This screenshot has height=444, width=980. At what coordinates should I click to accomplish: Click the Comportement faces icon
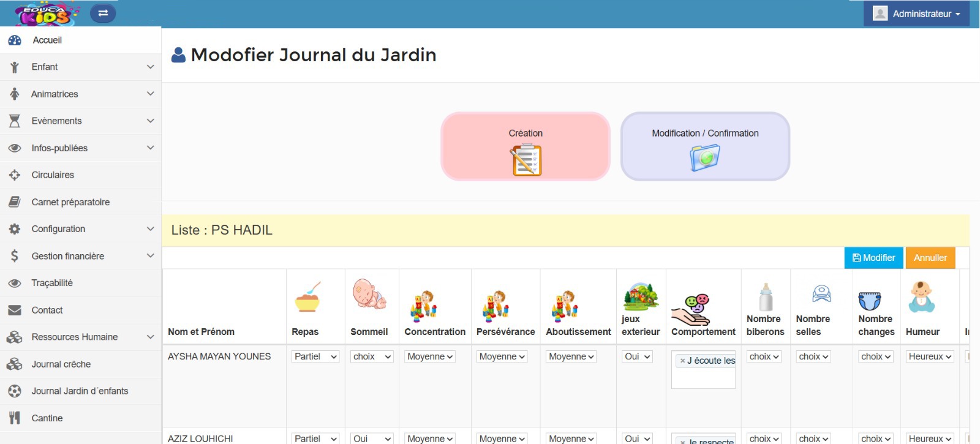point(691,310)
